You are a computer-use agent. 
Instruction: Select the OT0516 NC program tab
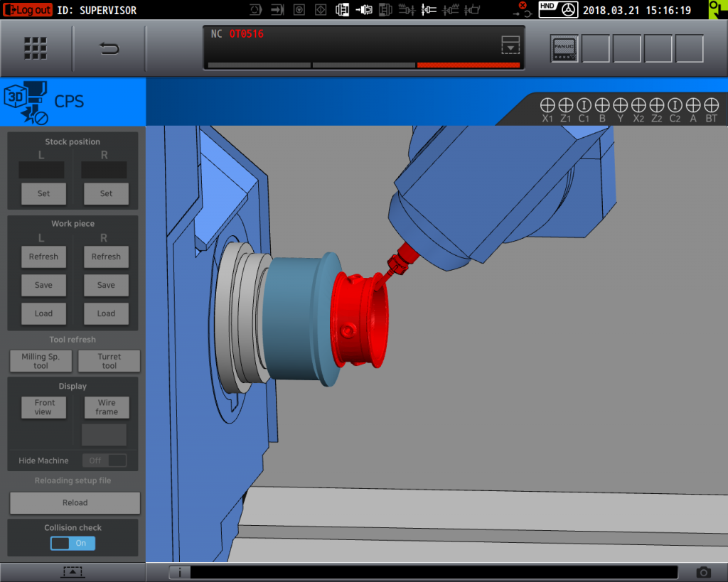coord(245,33)
